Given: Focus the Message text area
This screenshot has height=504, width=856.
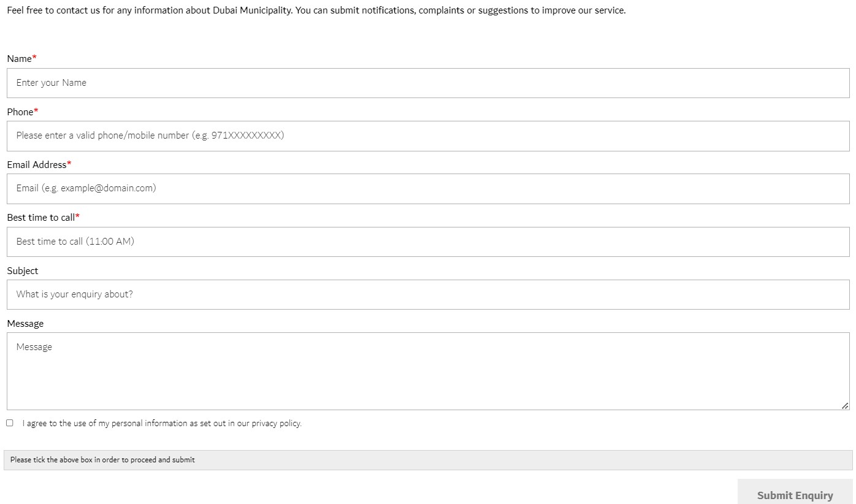Looking at the screenshot, I should 428,371.
